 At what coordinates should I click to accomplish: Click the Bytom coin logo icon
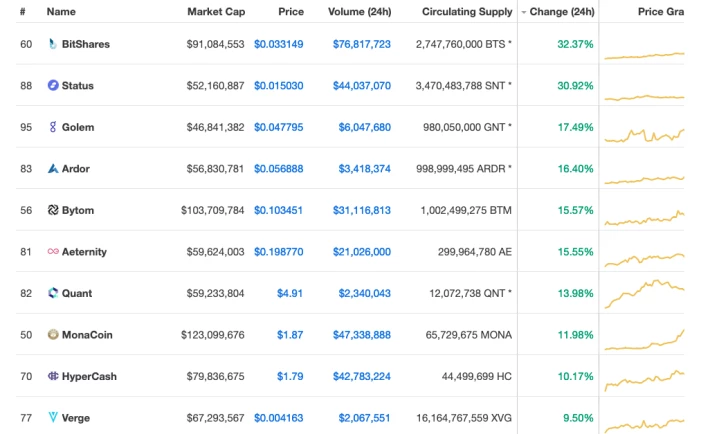tap(53, 210)
